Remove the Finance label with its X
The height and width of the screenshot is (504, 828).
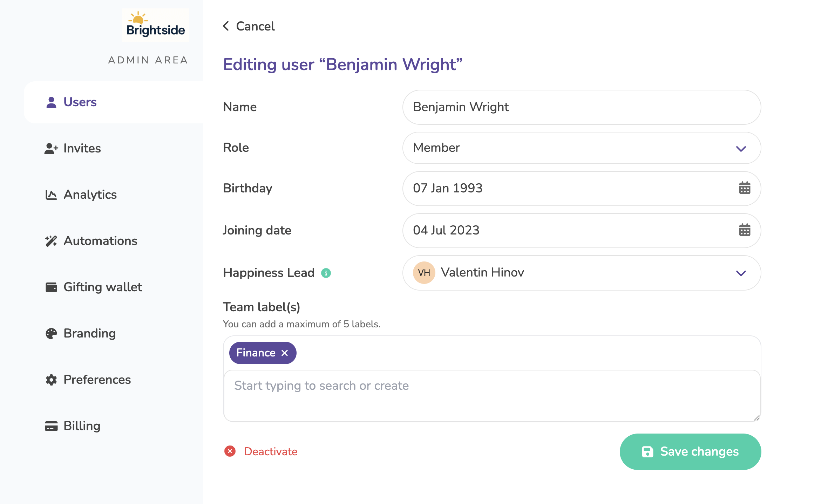(285, 353)
